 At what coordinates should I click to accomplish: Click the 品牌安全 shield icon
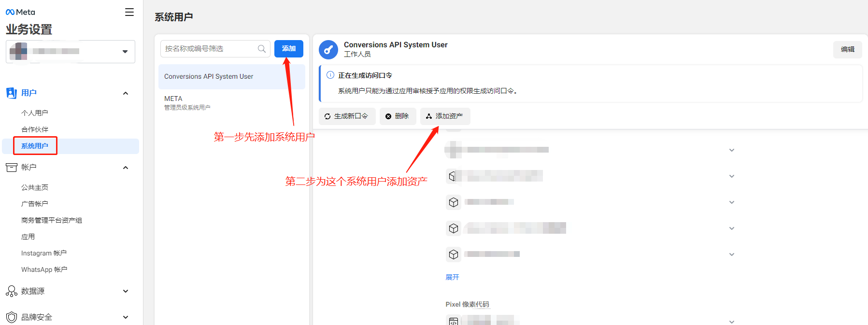click(x=12, y=317)
